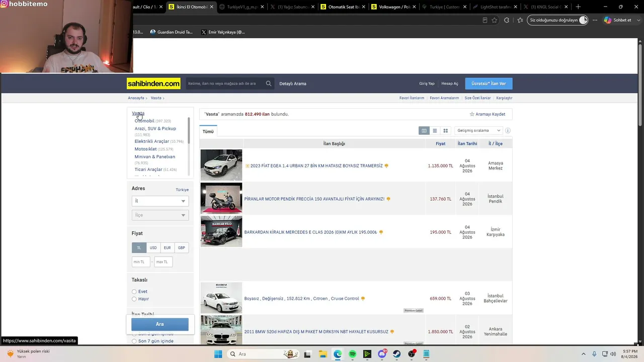Image resolution: width=644 pixels, height=362 pixels.
Task: Click min TL price input field
Action: 141,262
